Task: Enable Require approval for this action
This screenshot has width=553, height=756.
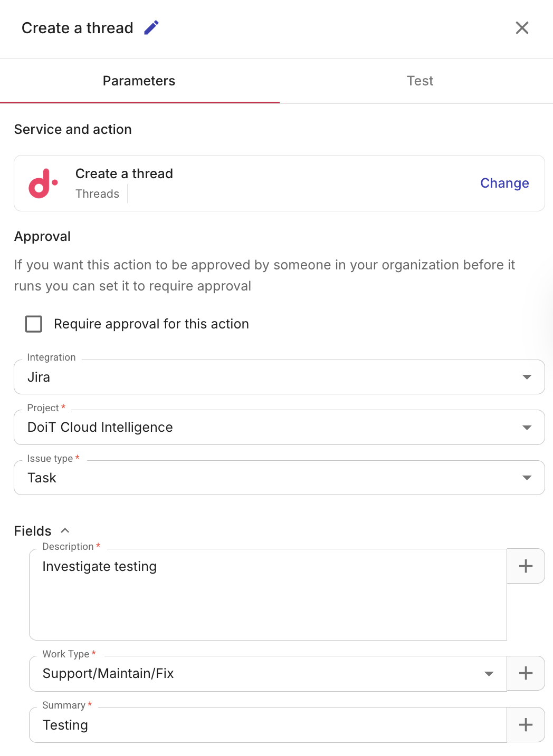Action: click(33, 324)
